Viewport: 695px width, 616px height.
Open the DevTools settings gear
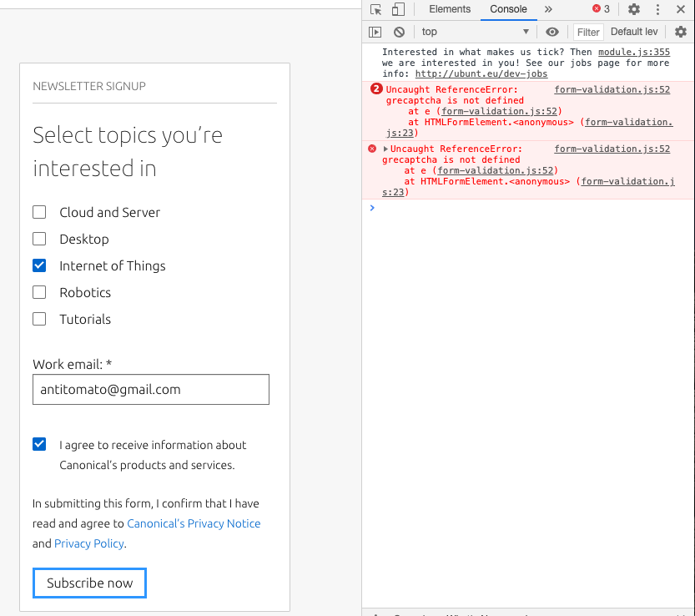(634, 9)
